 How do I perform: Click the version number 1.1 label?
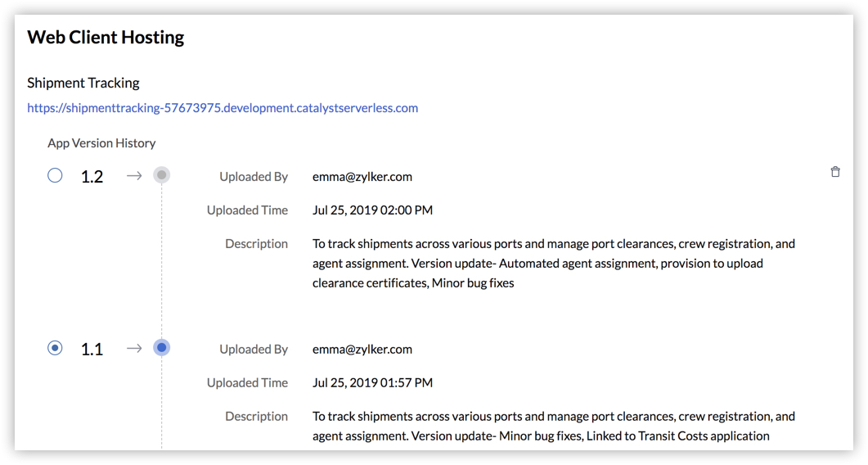pyautogui.click(x=92, y=350)
